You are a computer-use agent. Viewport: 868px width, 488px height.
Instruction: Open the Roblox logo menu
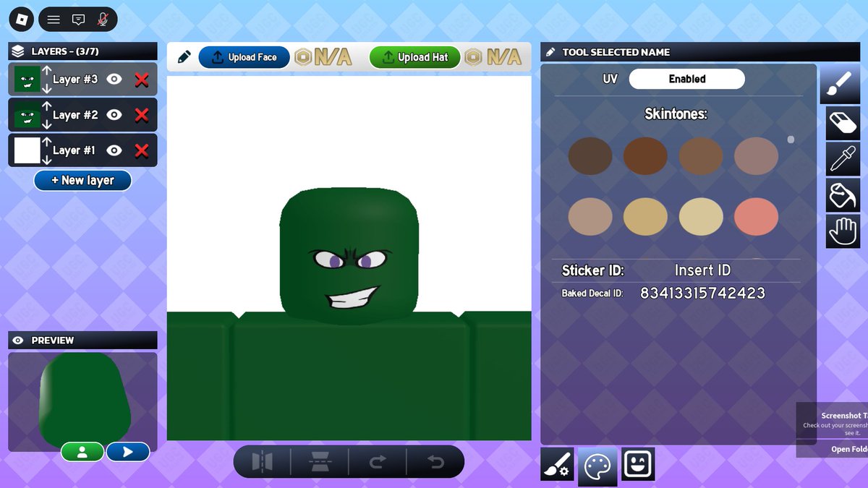pyautogui.click(x=23, y=19)
